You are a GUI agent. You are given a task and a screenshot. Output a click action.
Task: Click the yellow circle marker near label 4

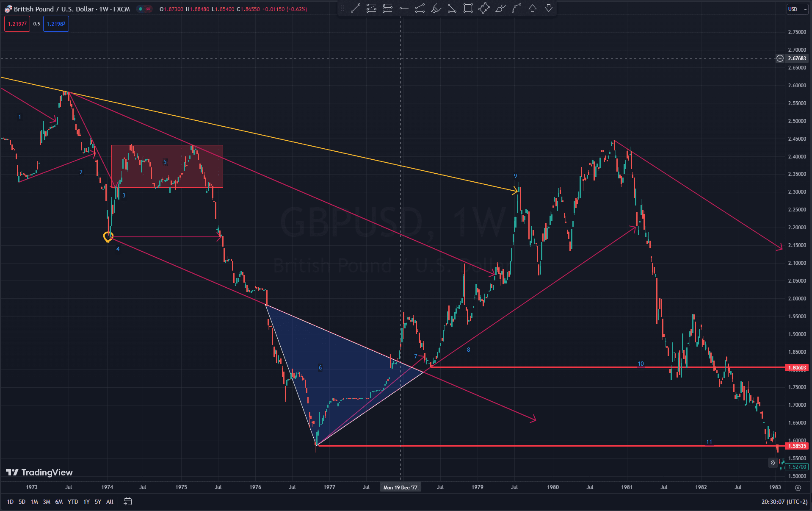[x=108, y=237]
